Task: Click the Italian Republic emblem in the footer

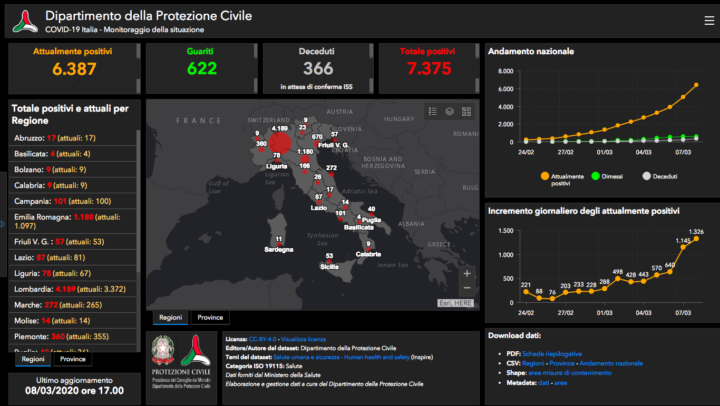Action: pos(163,350)
